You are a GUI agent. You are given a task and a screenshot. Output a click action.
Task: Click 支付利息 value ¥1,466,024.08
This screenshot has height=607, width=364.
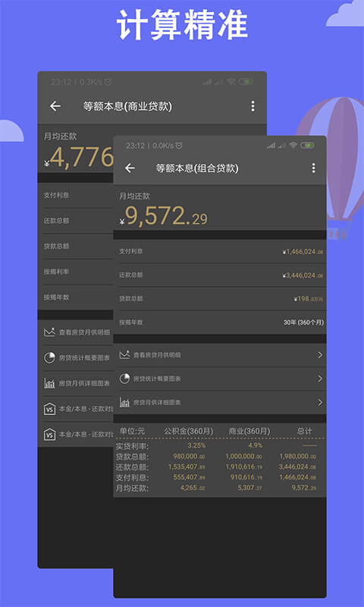(303, 252)
